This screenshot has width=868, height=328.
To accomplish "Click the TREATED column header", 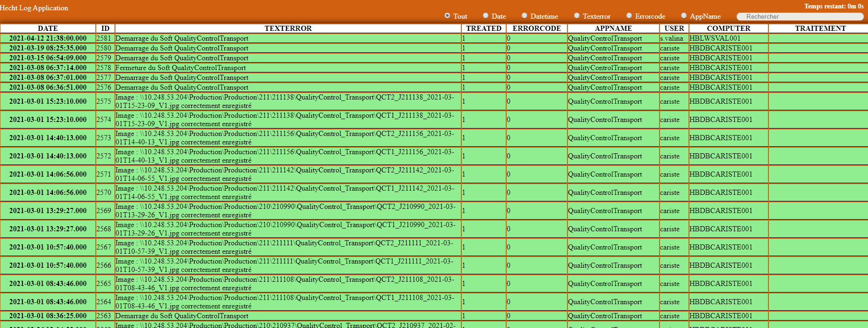I will (x=484, y=29).
